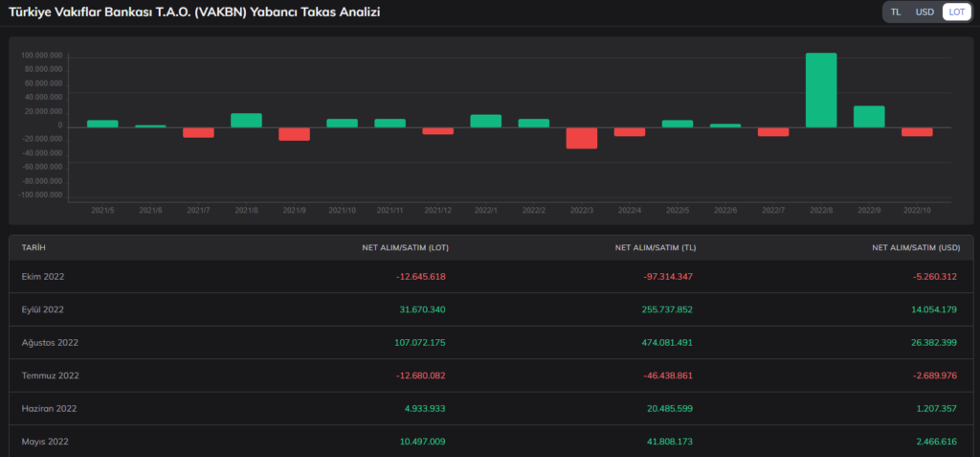Screen dimensions: 980x457
Task: Click the 2021/5 x-axis label
Action: pyautogui.click(x=102, y=211)
